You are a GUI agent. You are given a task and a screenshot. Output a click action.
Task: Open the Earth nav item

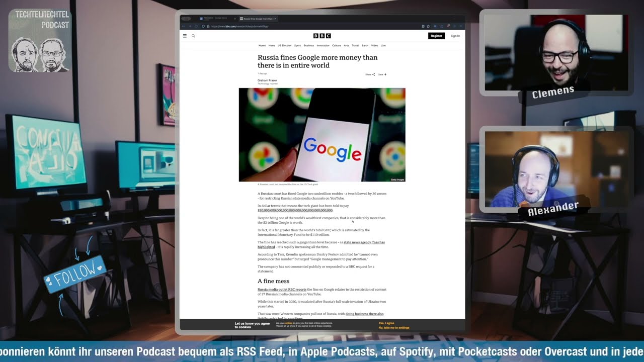pyautogui.click(x=365, y=46)
